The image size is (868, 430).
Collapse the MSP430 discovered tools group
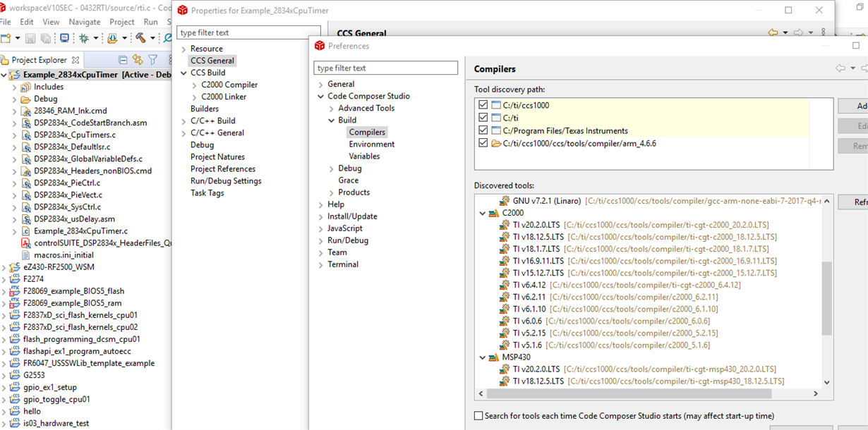[483, 357]
